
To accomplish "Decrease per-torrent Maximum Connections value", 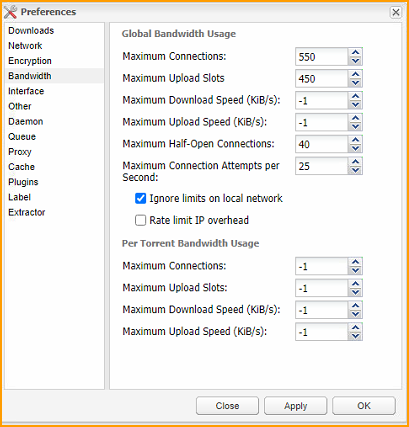I will [x=355, y=270].
